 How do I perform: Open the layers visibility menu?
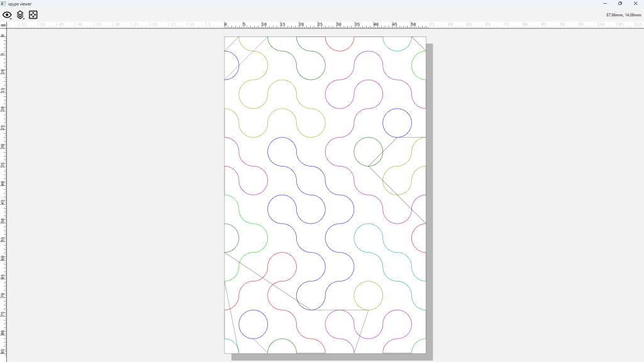[20, 15]
